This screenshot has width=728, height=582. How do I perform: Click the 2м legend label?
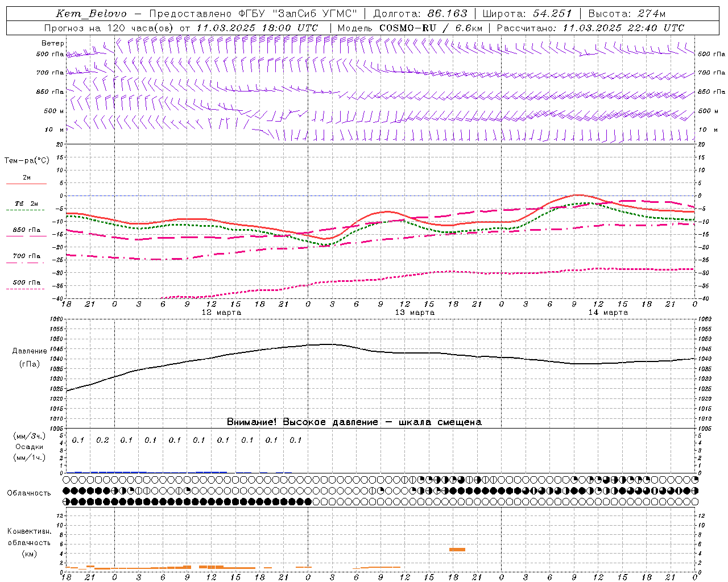(x=27, y=178)
